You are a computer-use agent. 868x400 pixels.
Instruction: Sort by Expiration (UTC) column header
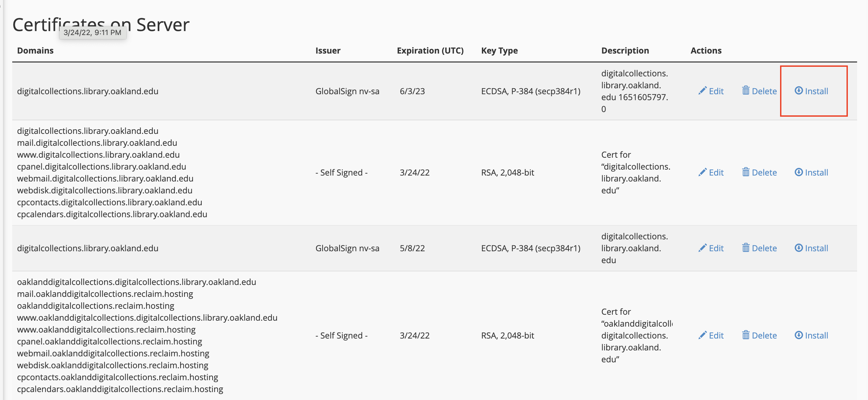[430, 51]
